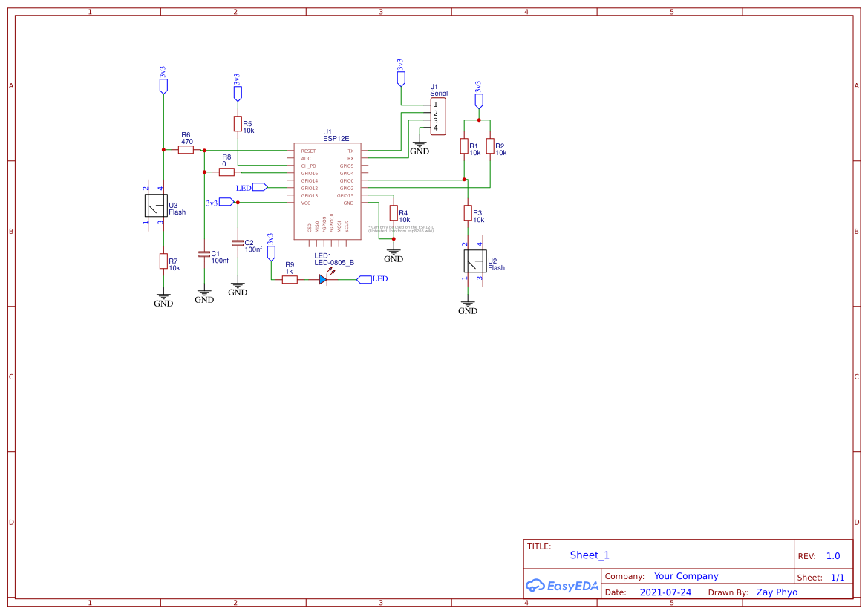Click the VCC pin label on ESP12E
This screenshot has height=614, width=868.
[x=306, y=203]
